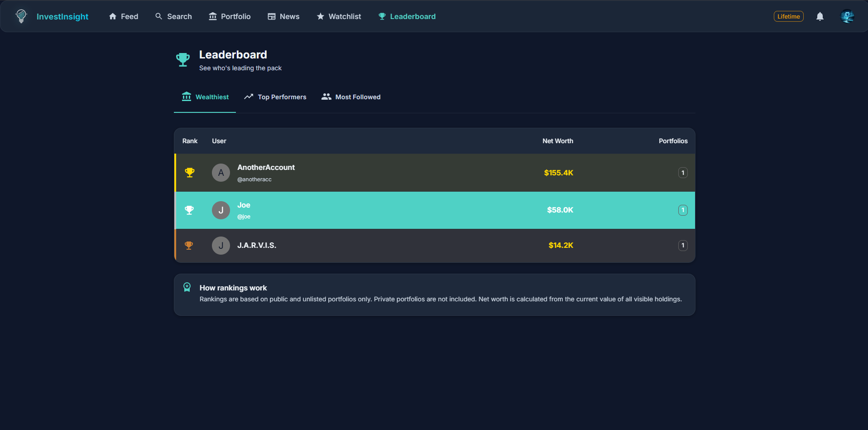The width and height of the screenshot is (868, 430).
Task: Select the Wealthiest tab
Action: tap(205, 97)
